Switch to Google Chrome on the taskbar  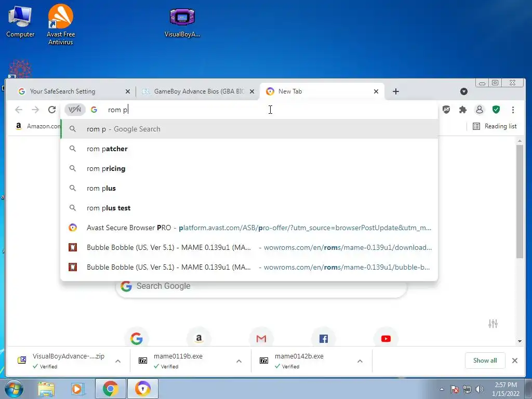click(111, 389)
